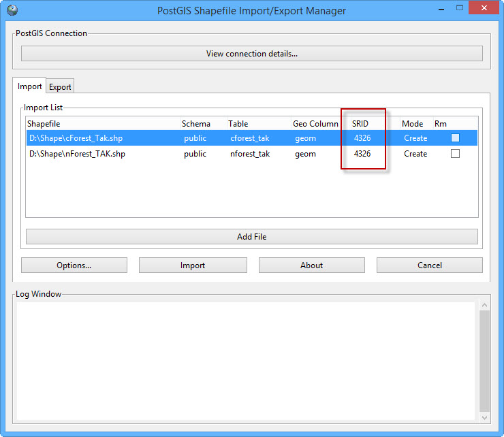This screenshot has width=504, height=437.
Task: Open Create mode dropdown for cforest_tak
Action: 415,138
